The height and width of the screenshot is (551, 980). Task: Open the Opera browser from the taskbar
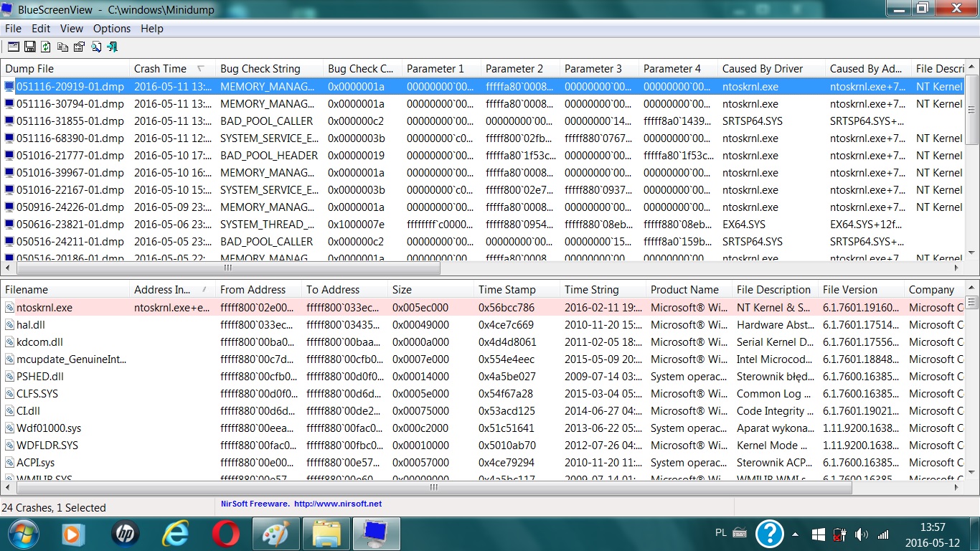(225, 534)
